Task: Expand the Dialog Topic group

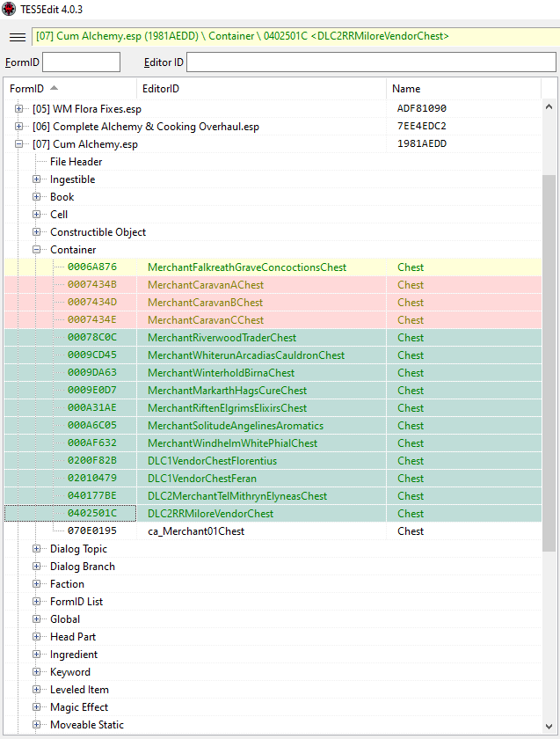Action: click(x=36, y=549)
